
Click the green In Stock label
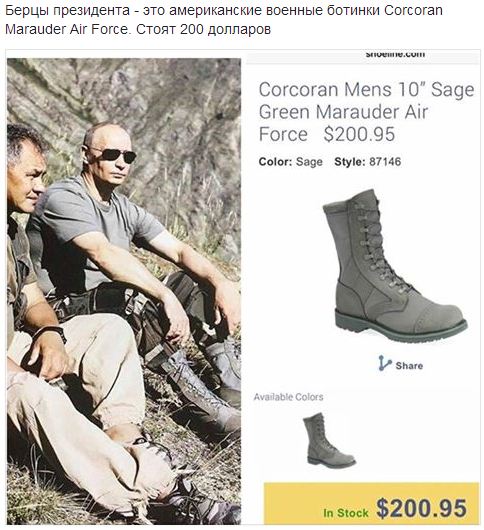345,513
